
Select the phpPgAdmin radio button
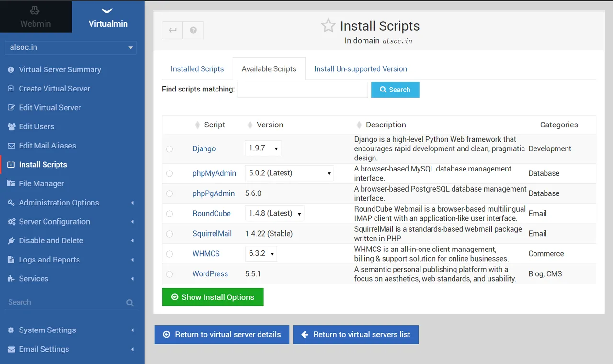tap(170, 193)
